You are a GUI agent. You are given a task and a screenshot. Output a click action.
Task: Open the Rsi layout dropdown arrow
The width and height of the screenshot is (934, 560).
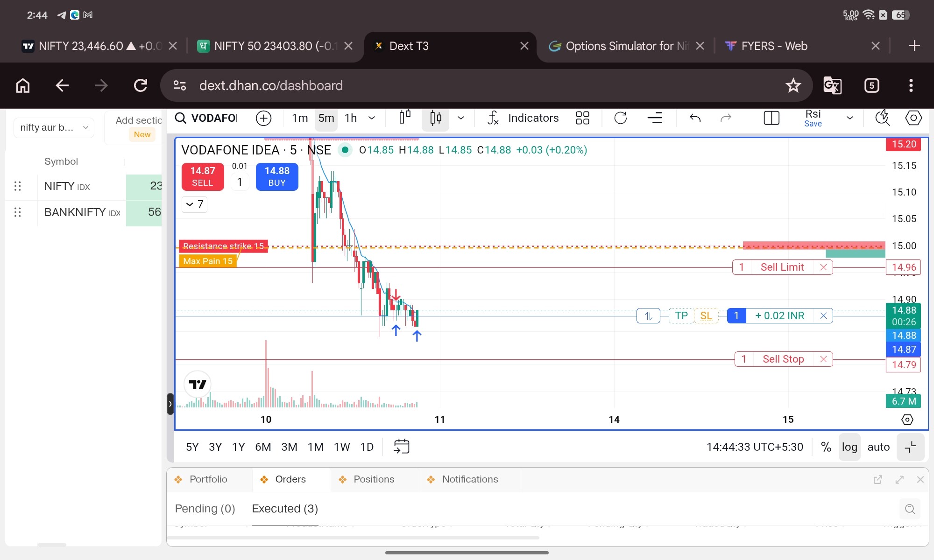pos(850,118)
